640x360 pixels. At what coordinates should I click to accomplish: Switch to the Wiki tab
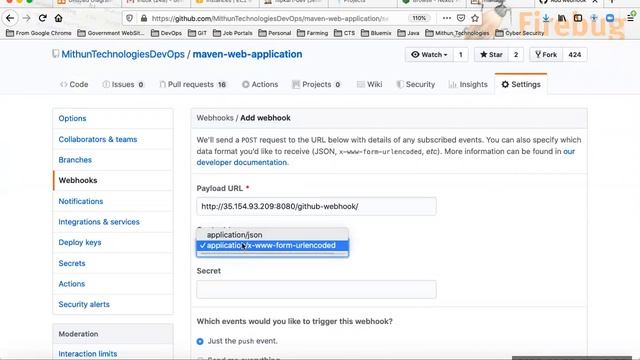(369, 84)
